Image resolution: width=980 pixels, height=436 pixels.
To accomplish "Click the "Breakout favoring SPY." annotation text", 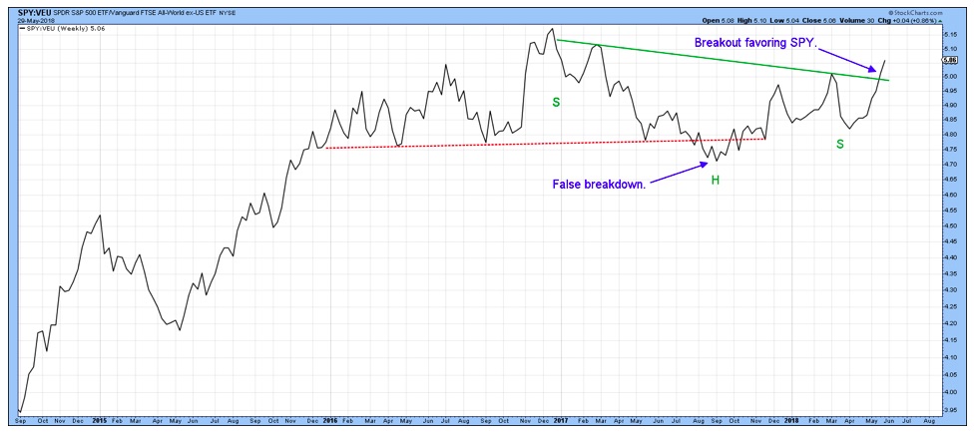I will tap(756, 43).
